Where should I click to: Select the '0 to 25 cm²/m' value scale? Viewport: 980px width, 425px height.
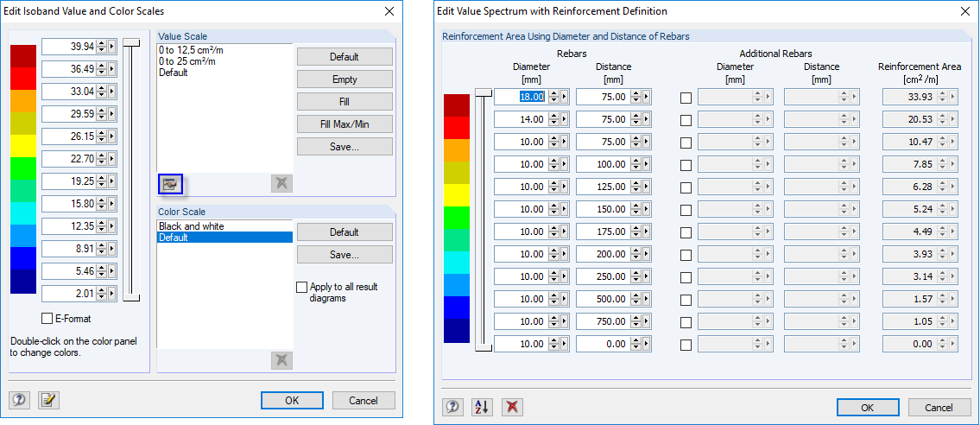click(185, 61)
